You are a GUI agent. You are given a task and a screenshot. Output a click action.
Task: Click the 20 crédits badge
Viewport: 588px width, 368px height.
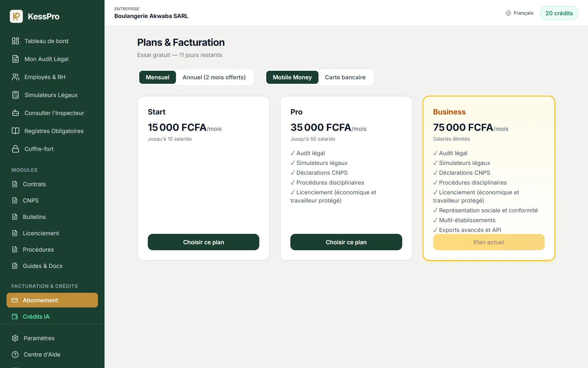tap(559, 13)
